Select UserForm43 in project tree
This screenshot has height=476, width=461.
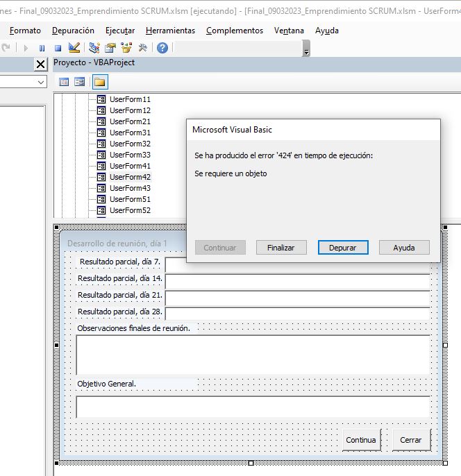[130, 188]
